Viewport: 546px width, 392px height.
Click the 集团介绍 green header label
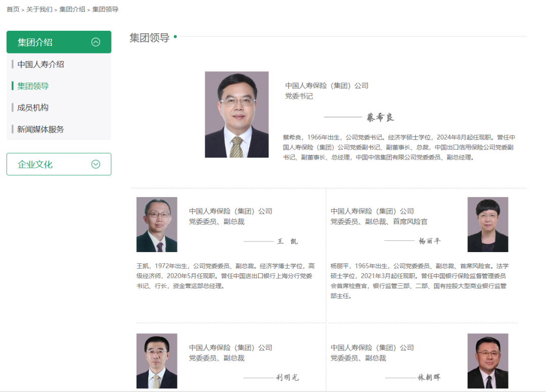point(35,42)
